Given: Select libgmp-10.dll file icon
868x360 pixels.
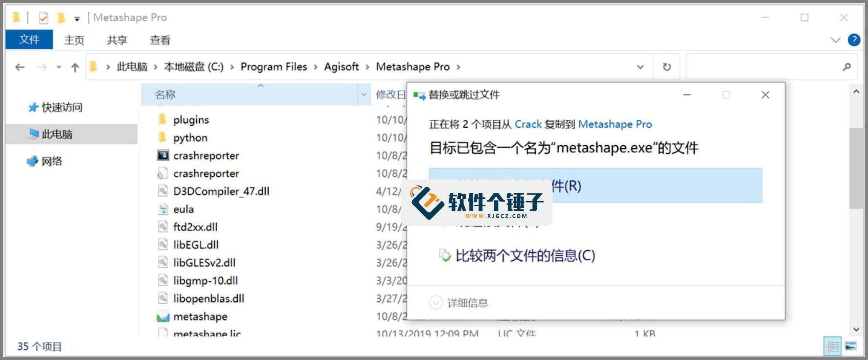Looking at the screenshot, I should coord(162,280).
